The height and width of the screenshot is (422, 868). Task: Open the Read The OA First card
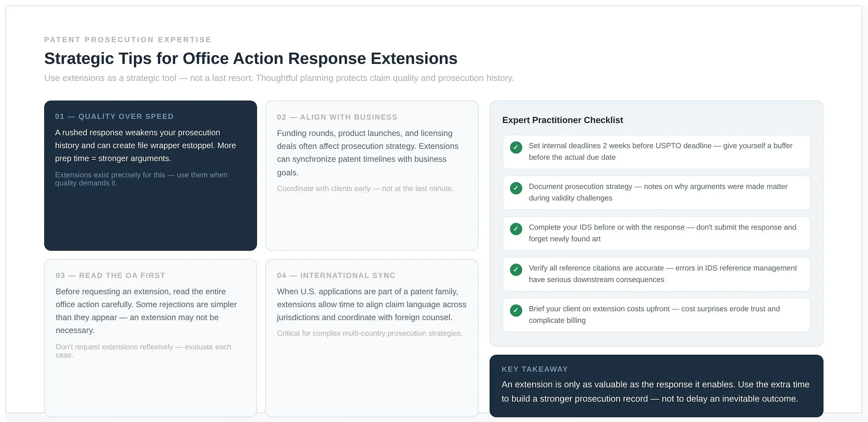pyautogui.click(x=150, y=338)
